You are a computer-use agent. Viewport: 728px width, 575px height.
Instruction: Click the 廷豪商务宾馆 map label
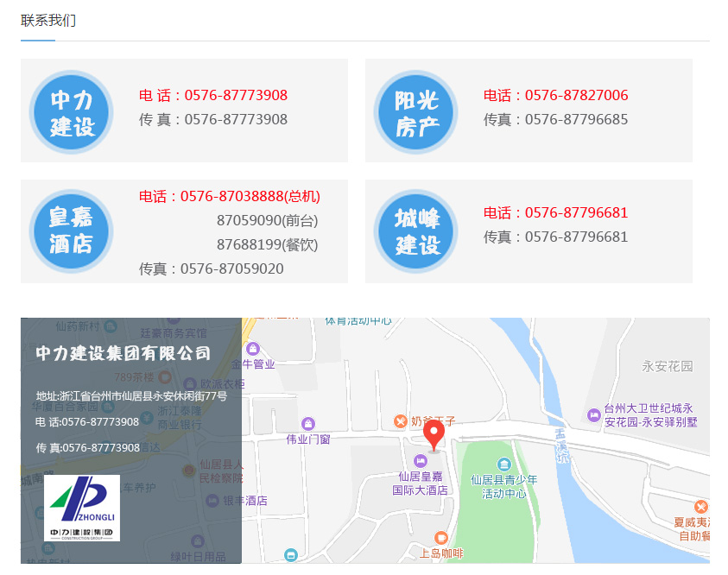(174, 333)
